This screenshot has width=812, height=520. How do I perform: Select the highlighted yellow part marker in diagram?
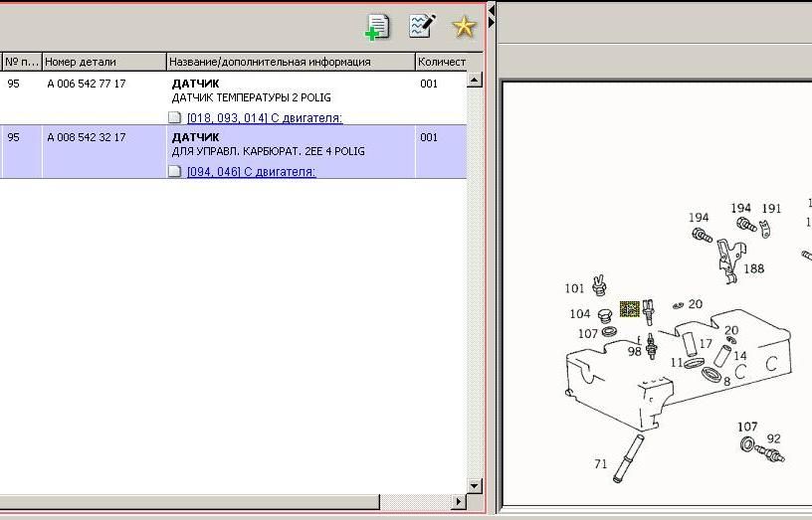(629, 309)
